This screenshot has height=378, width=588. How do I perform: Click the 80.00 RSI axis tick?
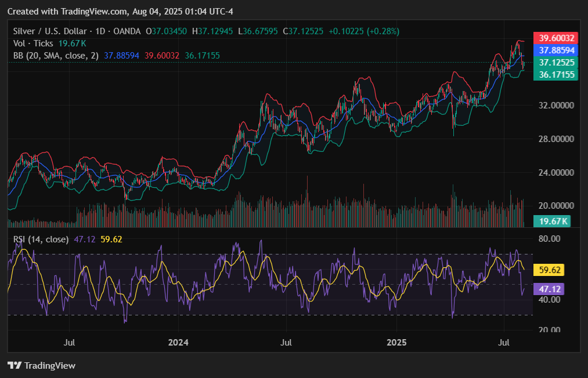549,239
